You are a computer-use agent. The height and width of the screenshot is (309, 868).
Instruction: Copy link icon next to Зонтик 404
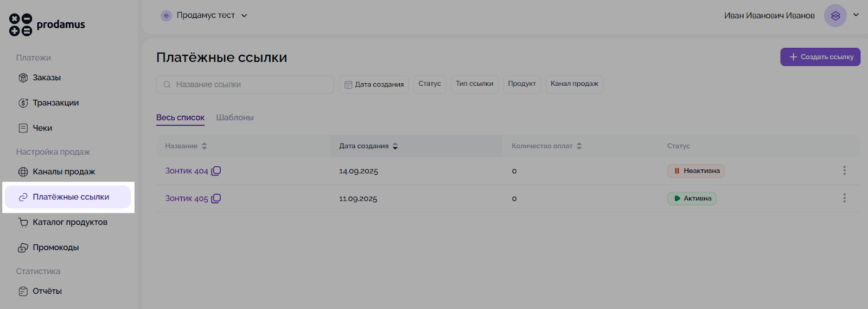pos(216,171)
